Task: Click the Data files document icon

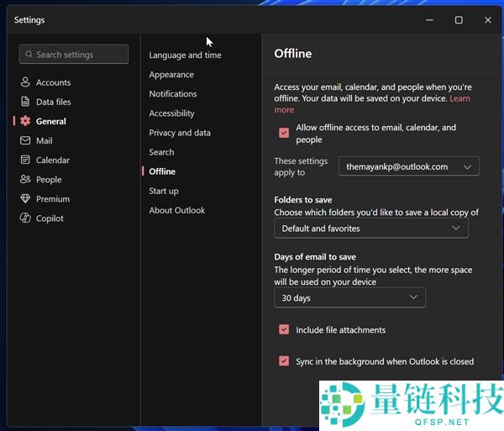Action: pyautogui.click(x=25, y=102)
